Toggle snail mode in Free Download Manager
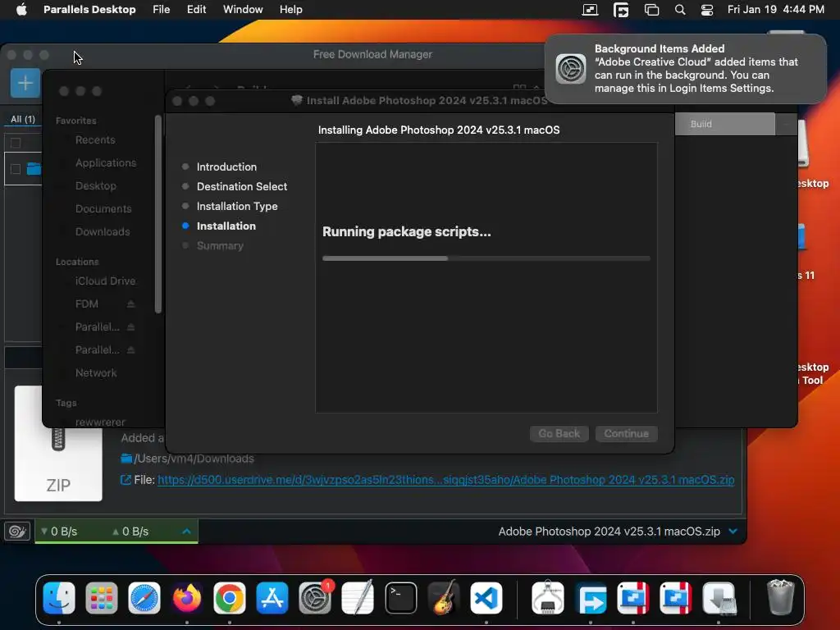 point(17,532)
